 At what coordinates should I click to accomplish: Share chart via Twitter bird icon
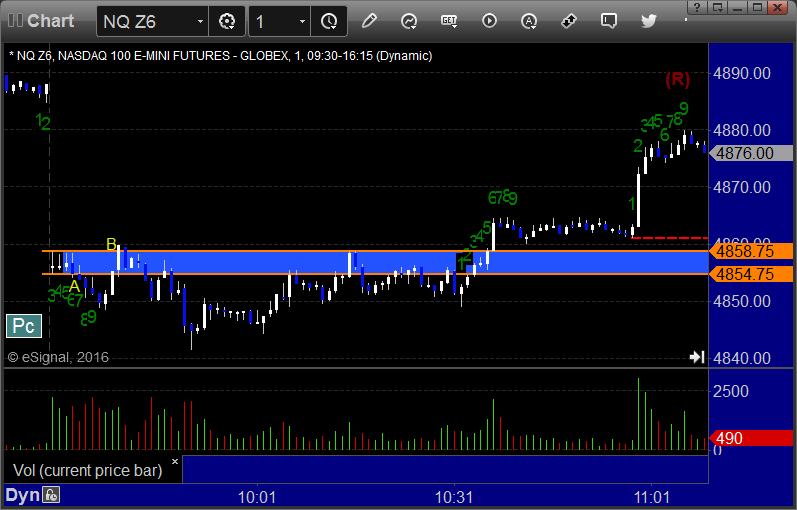coord(649,21)
